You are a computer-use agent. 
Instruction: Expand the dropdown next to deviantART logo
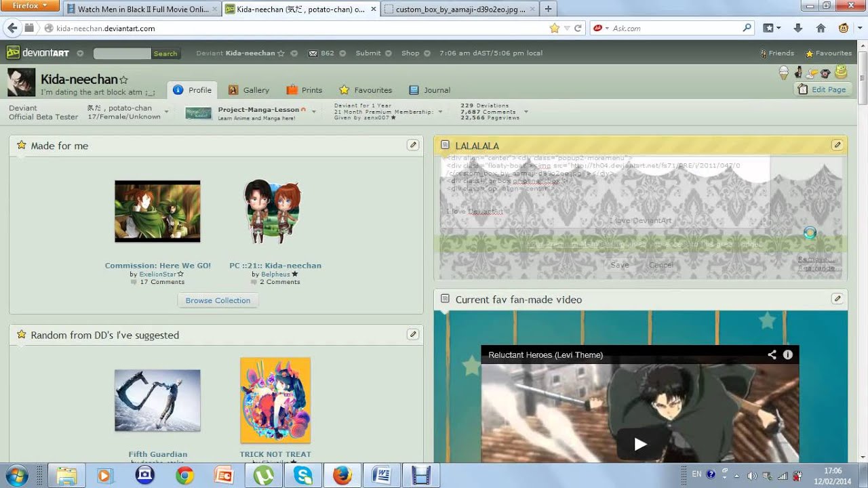tap(80, 53)
